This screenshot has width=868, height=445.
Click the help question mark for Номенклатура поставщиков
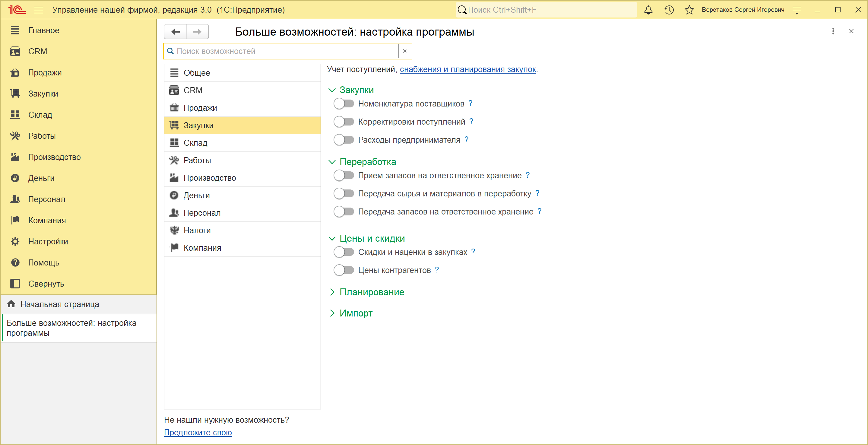click(x=470, y=103)
